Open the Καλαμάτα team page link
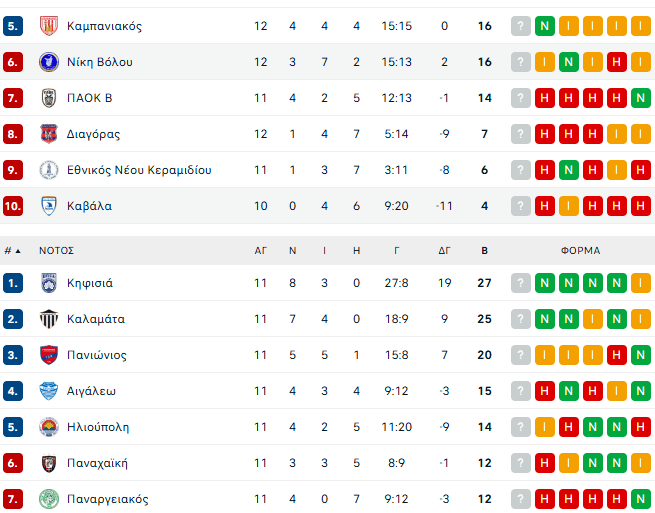Image resolution: width=655 pixels, height=513 pixels. tap(96, 319)
